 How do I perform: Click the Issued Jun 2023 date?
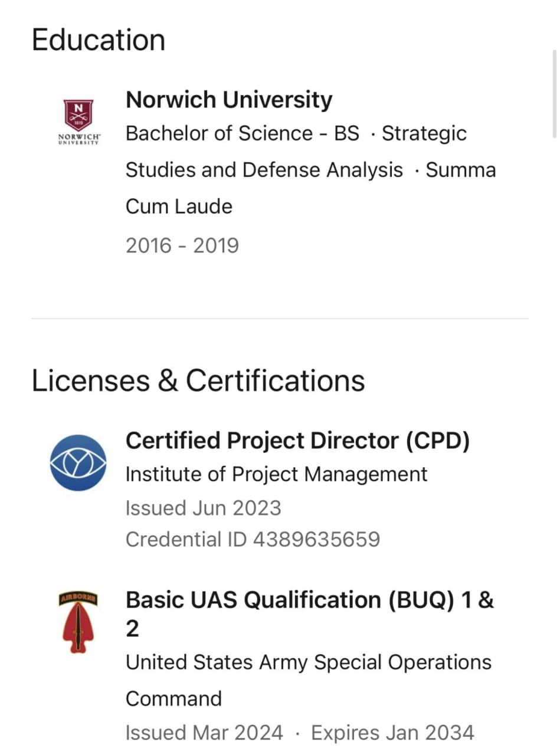203,508
